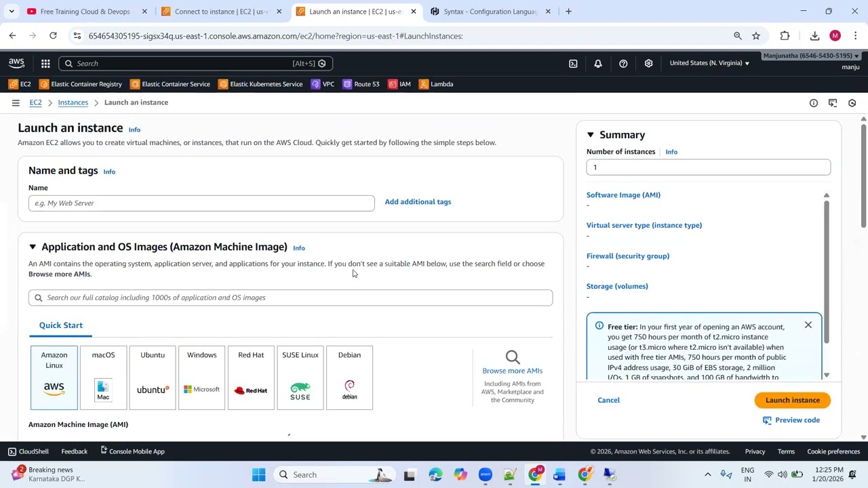Image resolution: width=868 pixels, height=488 pixels.
Task: Open Feedback in the footer
Action: click(75, 451)
